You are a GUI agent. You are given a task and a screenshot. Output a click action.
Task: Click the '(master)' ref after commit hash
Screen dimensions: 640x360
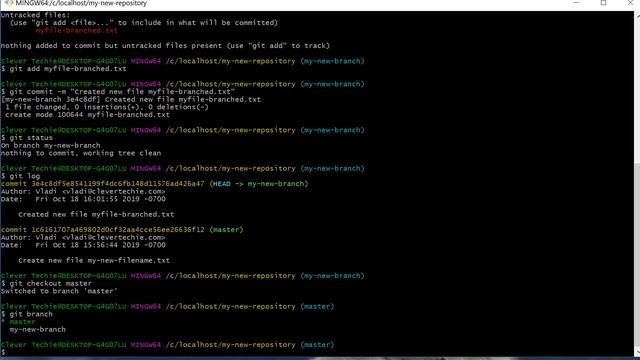coord(227,230)
